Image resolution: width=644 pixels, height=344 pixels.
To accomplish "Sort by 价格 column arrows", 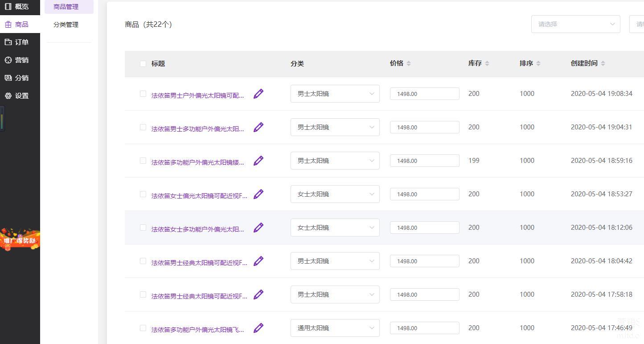I will tap(409, 63).
